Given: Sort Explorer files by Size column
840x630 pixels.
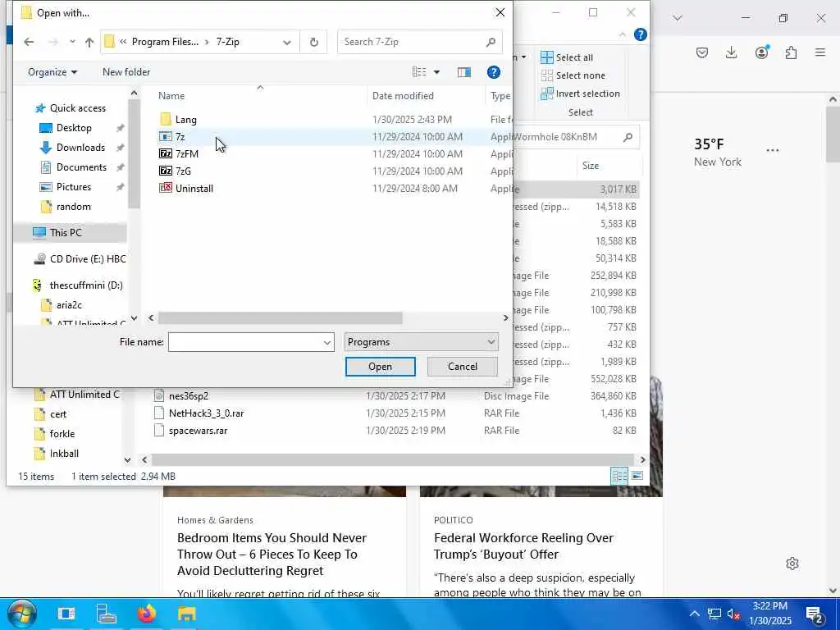Looking at the screenshot, I should (591, 166).
